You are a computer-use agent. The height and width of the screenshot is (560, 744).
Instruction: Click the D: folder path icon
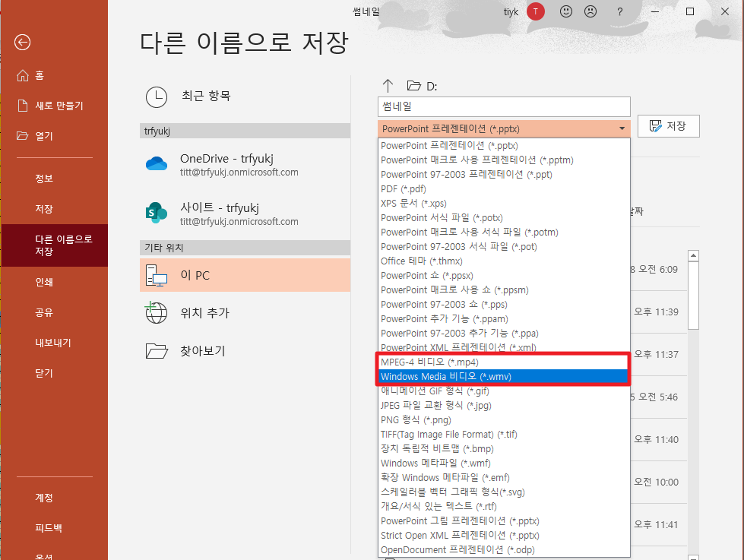pos(414,85)
